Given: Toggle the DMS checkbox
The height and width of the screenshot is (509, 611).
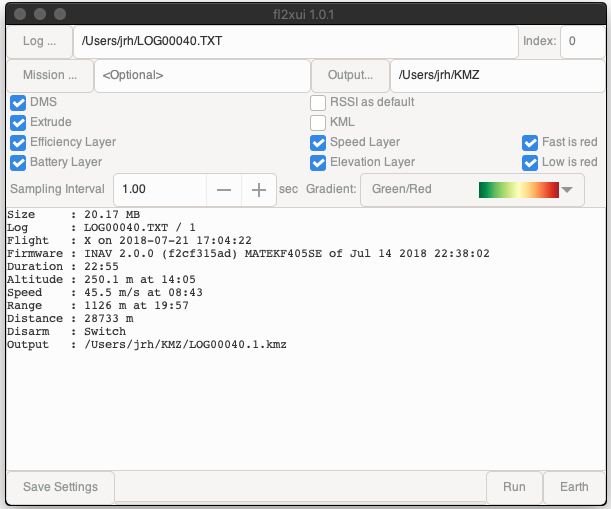Looking at the screenshot, I should (x=18, y=102).
